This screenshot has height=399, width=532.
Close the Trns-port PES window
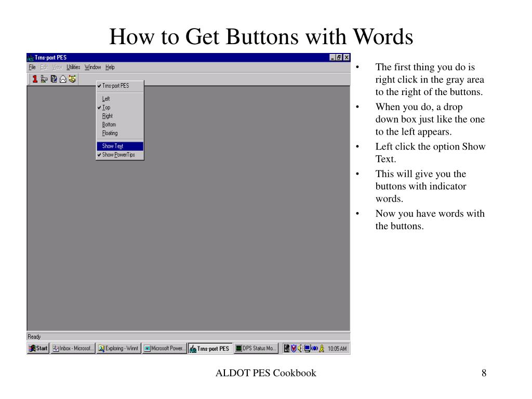tap(347, 58)
